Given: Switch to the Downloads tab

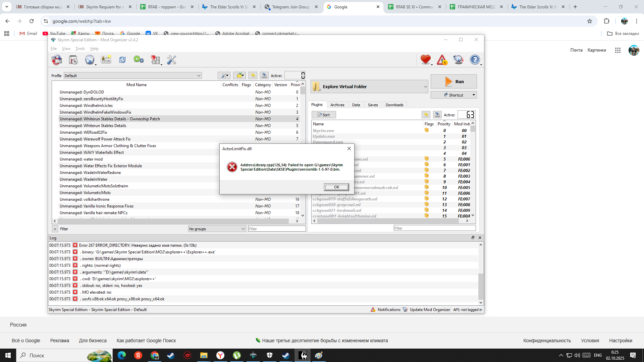Looking at the screenshot, I should (x=394, y=105).
